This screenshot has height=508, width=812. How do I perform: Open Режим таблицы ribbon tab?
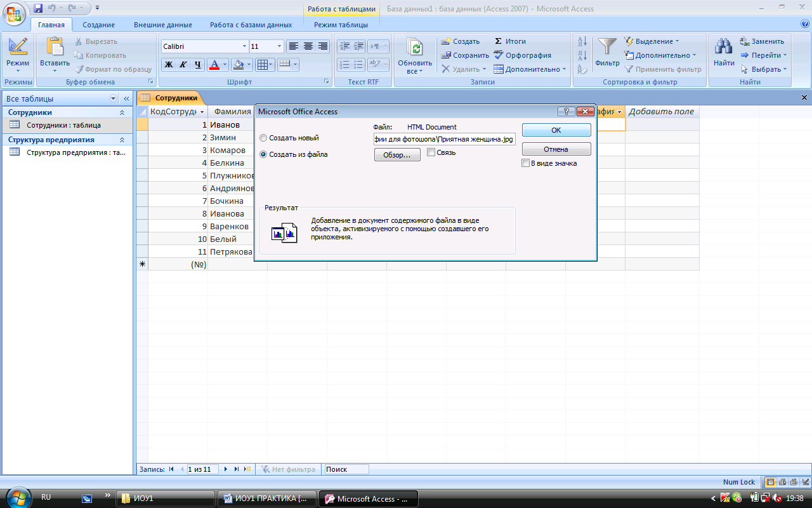(x=341, y=25)
